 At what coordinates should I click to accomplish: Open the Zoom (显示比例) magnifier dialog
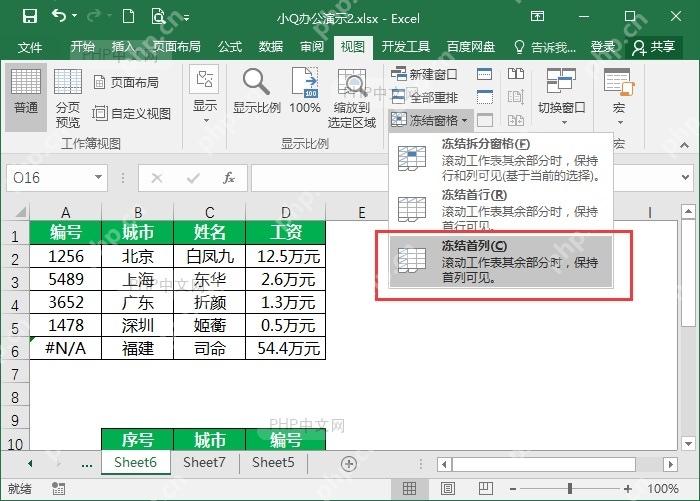[x=257, y=91]
